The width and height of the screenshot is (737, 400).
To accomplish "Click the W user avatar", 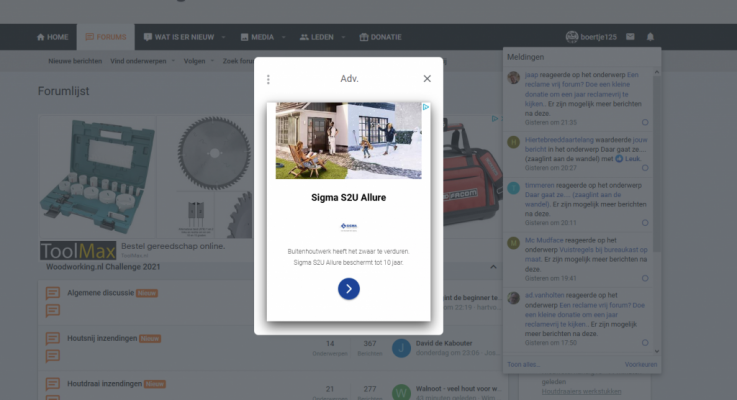I will coord(401,392).
